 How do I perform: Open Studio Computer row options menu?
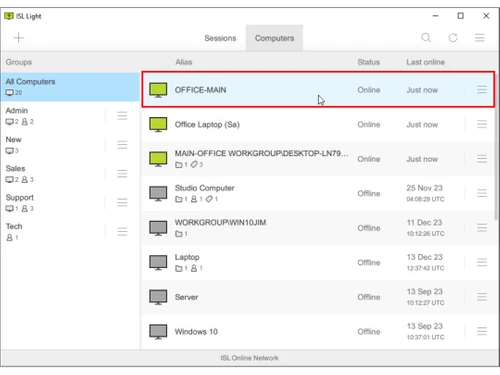tap(482, 193)
